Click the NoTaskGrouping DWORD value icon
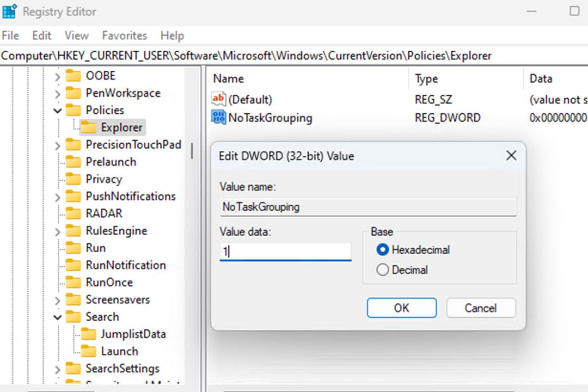The height and width of the screenshot is (392, 588). point(219,118)
